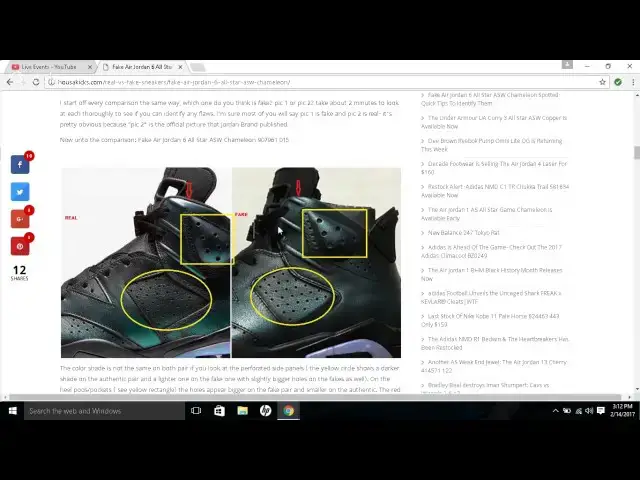Bookmark this page with the star icon
Viewport: 640px width, 480px height.
tap(602, 82)
